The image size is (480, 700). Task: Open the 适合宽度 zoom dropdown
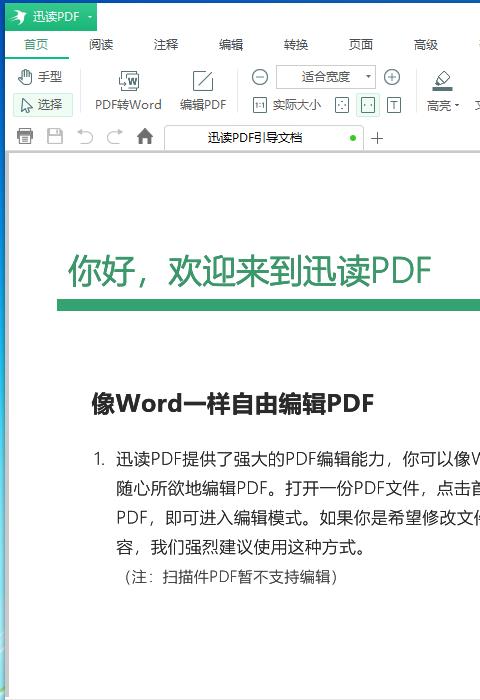(x=326, y=77)
